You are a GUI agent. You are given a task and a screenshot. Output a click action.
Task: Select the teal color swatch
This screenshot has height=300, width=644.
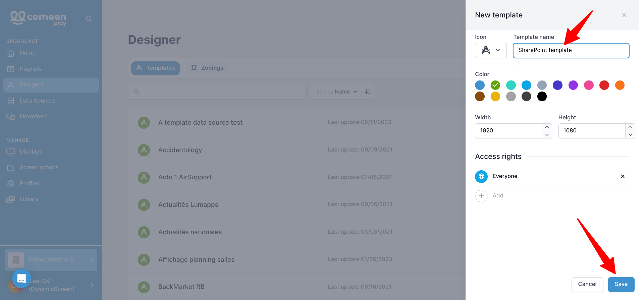(511, 85)
